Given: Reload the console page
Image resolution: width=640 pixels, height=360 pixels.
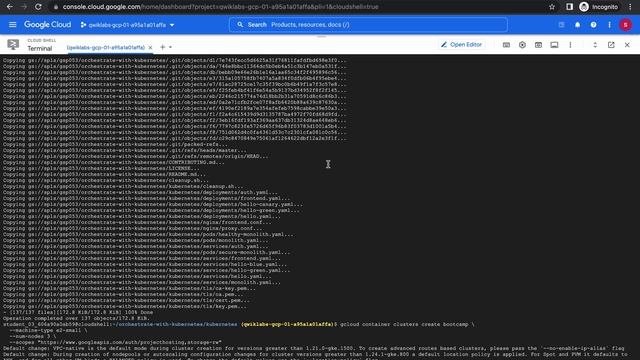Looking at the screenshot, I should pos(38,7).
